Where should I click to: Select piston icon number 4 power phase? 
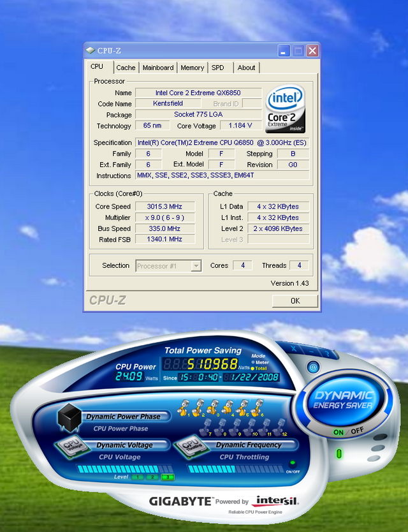(x=228, y=408)
